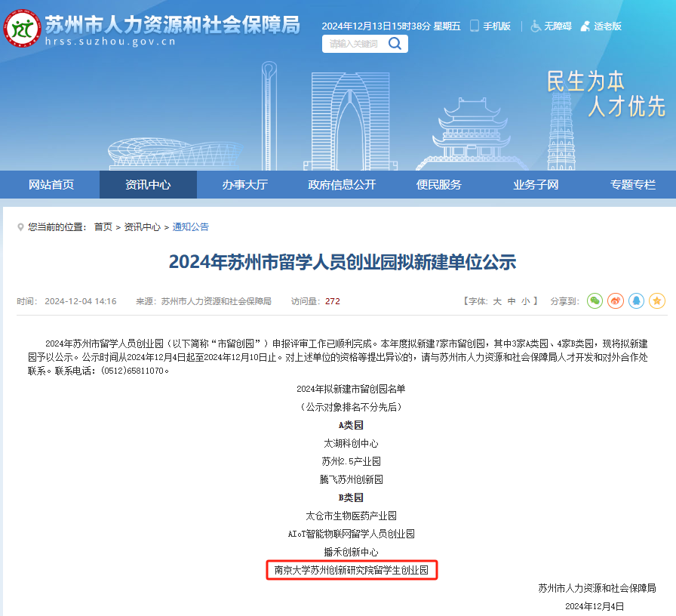Click the hrss.suzhou.gov.cn URL text

click(x=110, y=42)
